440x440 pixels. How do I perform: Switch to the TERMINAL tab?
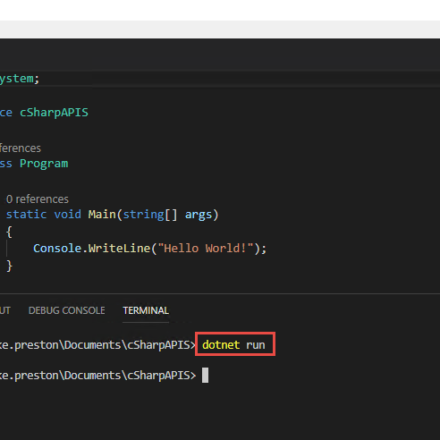tap(146, 311)
